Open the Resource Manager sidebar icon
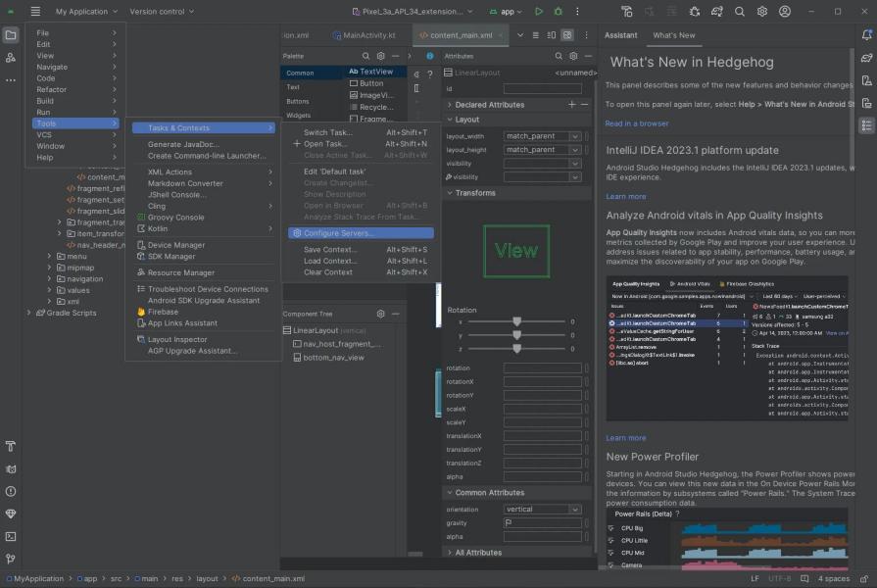The height and width of the screenshot is (588, 877). click(x=11, y=58)
